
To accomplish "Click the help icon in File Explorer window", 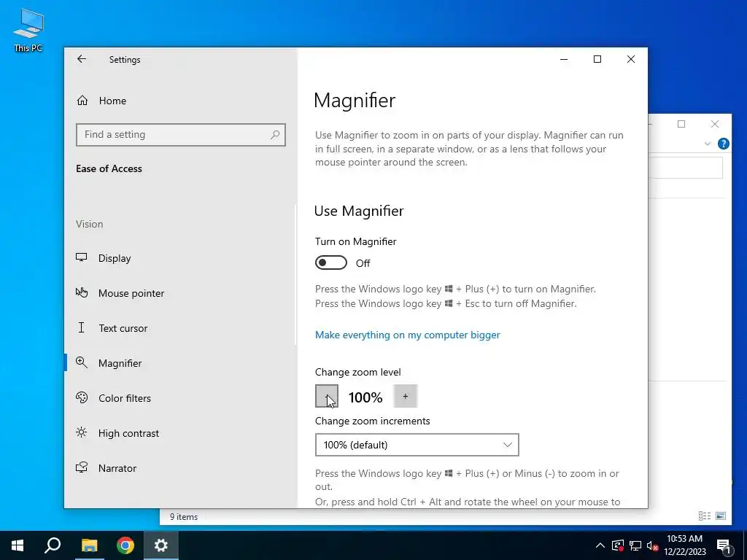I will click(x=723, y=144).
